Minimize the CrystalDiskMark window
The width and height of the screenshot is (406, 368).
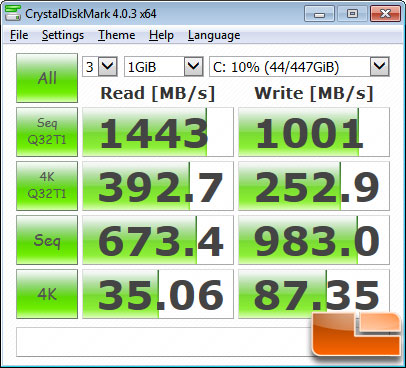click(x=319, y=14)
